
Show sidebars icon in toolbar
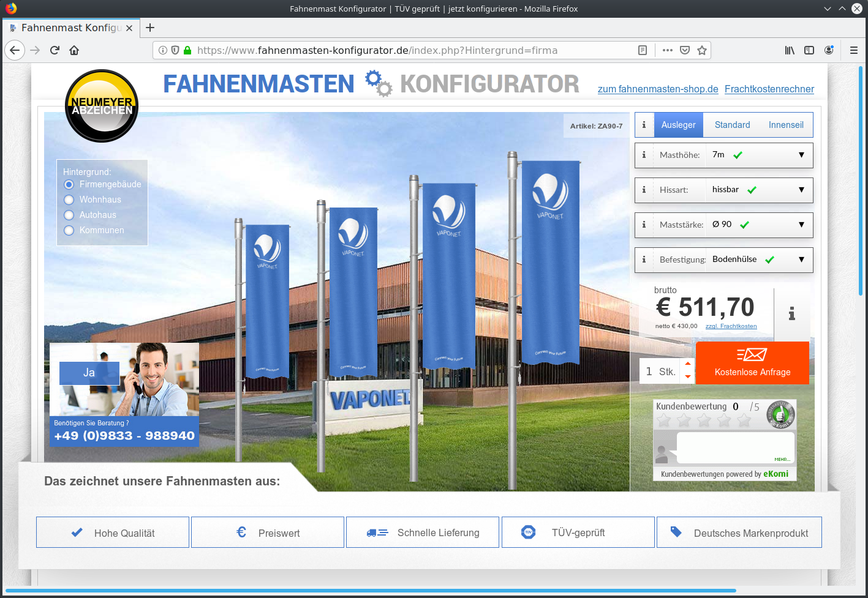point(809,50)
